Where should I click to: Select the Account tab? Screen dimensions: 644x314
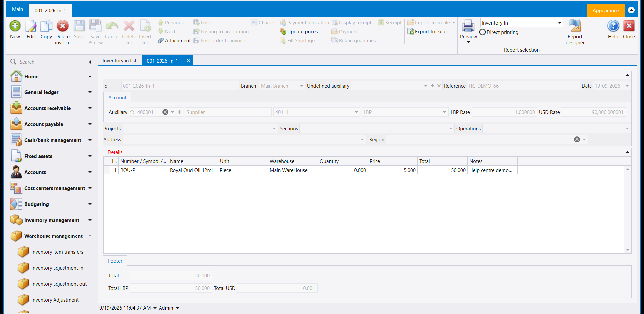coord(117,98)
